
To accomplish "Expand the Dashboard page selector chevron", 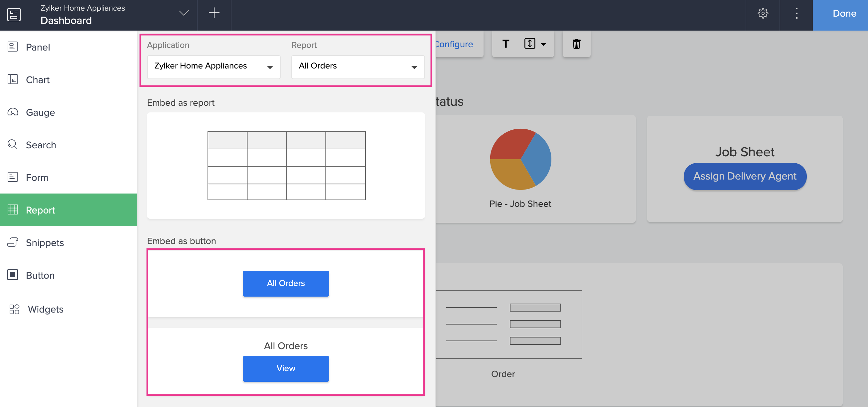I will click(x=184, y=13).
